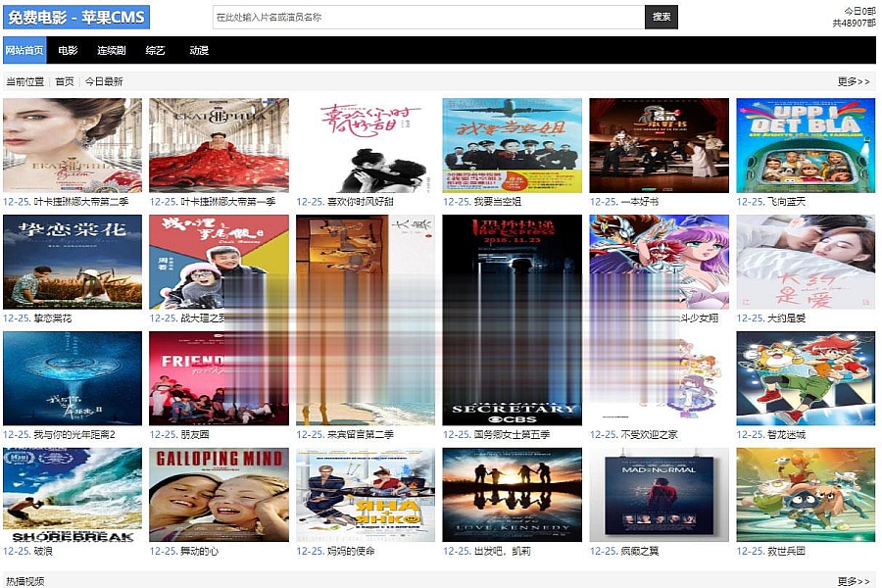882x588 pixels.
Task: Open the 国务卿女士第五季 Secretary CBS poster
Action: click(x=513, y=378)
